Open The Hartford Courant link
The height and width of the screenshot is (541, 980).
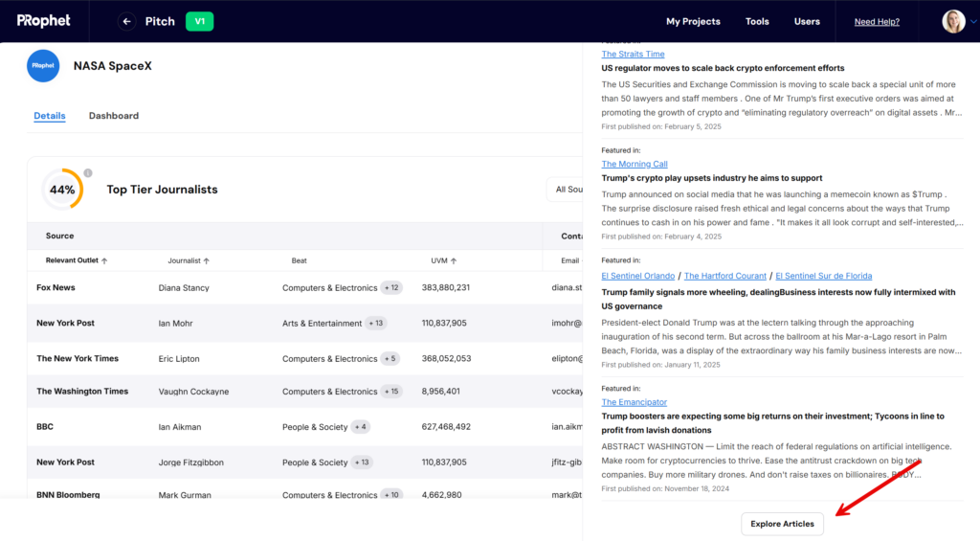pyautogui.click(x=725, y=276)
